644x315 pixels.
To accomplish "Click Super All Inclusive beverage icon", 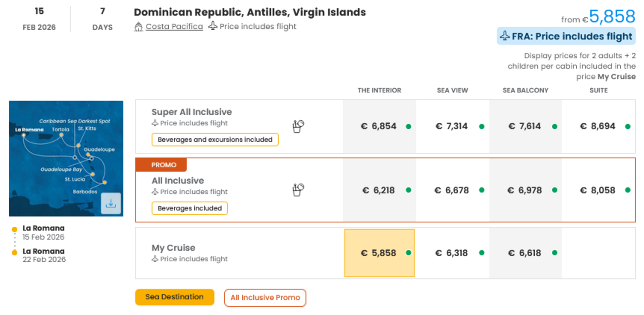I will tap(298, 126).
